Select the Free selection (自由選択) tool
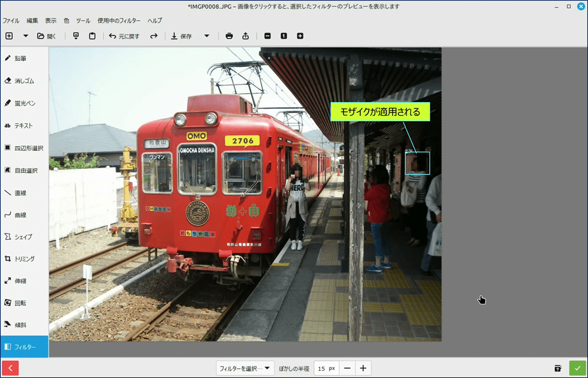Image resolution: width=588 pixels, height=378 pixels. click(x=24, y=170)
